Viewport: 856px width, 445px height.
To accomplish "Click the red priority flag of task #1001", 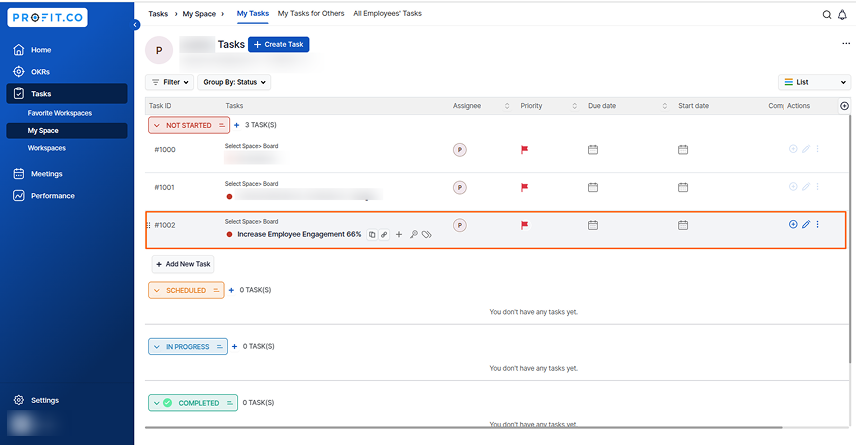I will (x=524, y=187).
